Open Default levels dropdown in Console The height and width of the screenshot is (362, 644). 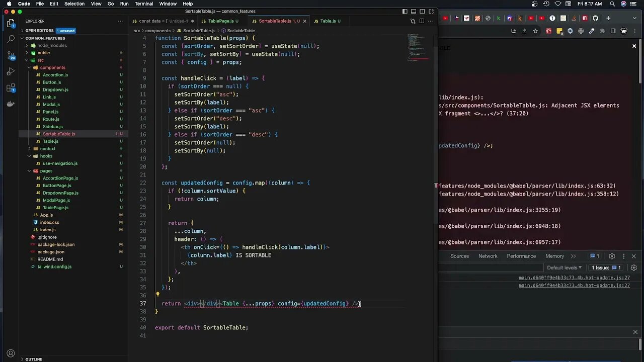(564, 267)
